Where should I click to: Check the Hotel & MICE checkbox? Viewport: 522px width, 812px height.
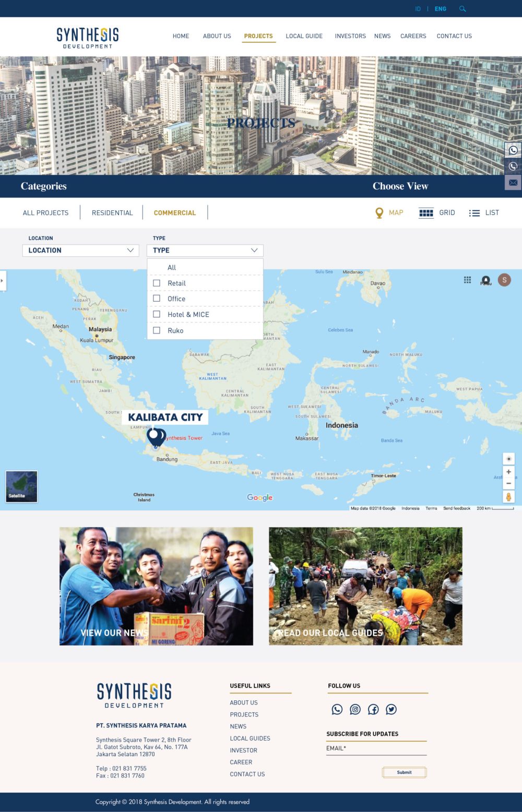pyautogui.click(x=157, y=314)
